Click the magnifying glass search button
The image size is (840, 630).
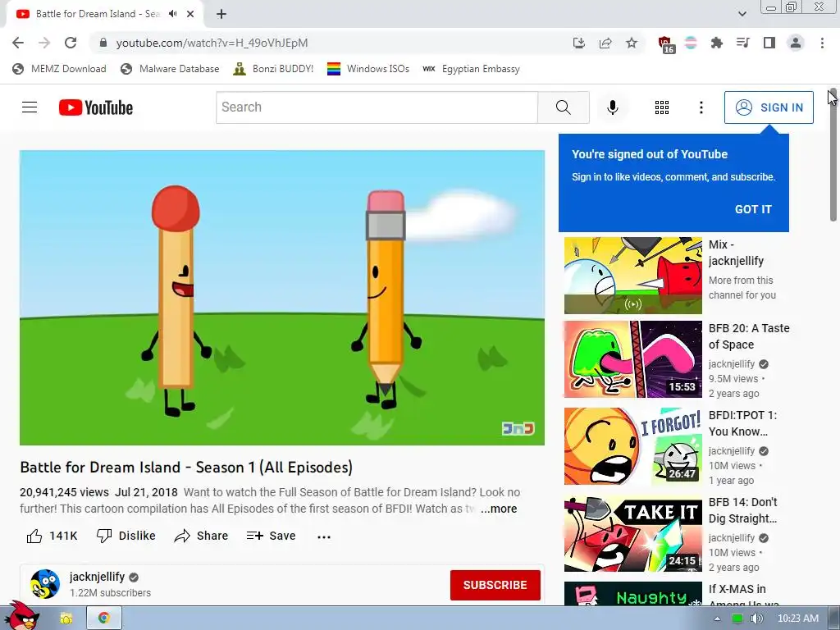pos(564,107)
